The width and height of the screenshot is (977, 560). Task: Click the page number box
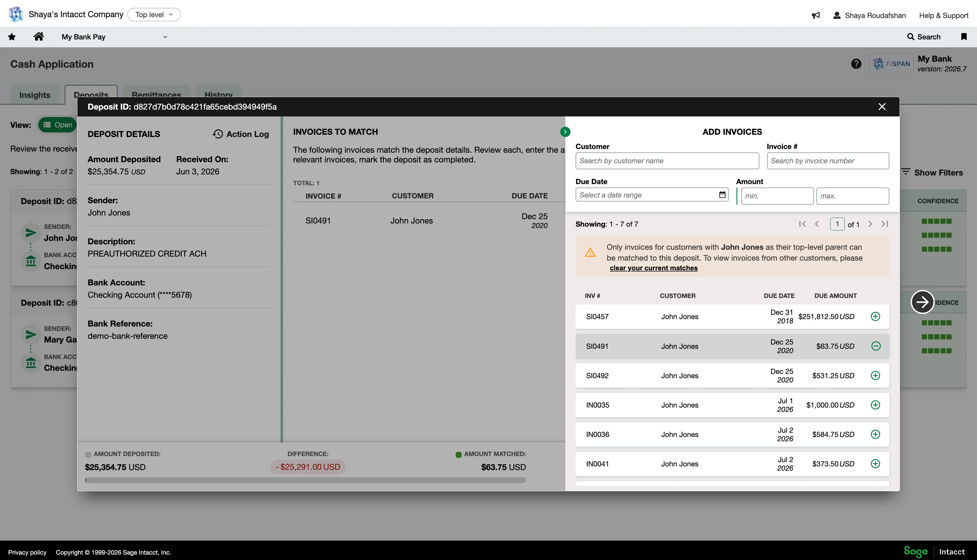point(837,224)
